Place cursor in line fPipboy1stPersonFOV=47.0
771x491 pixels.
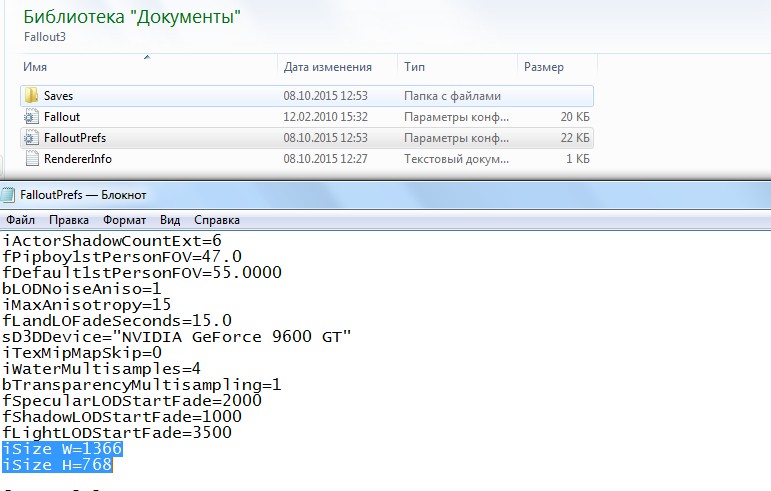122,257
